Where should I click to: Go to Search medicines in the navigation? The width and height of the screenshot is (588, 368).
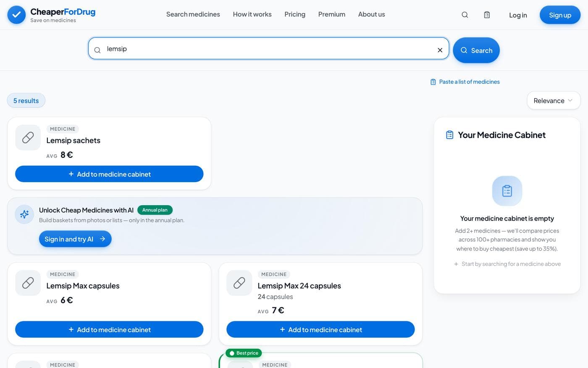tap(193, 14)
